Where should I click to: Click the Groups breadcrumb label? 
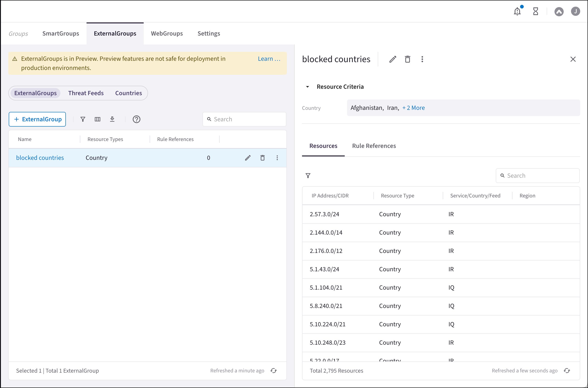[x=18, y=34]
